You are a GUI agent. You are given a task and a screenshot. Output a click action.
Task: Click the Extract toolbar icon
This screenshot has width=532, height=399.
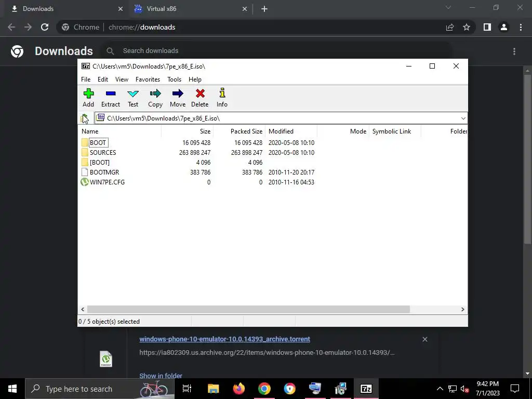click(111, 98)
